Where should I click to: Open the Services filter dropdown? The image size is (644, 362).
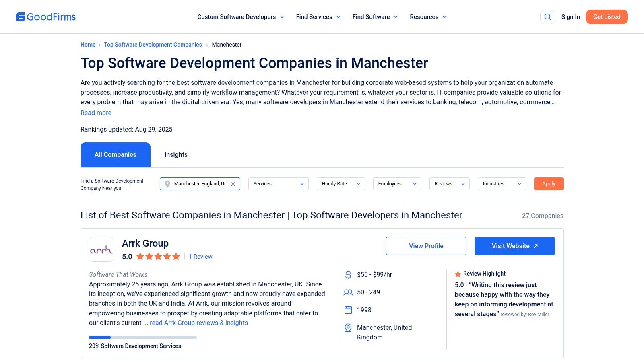point(279,184)
